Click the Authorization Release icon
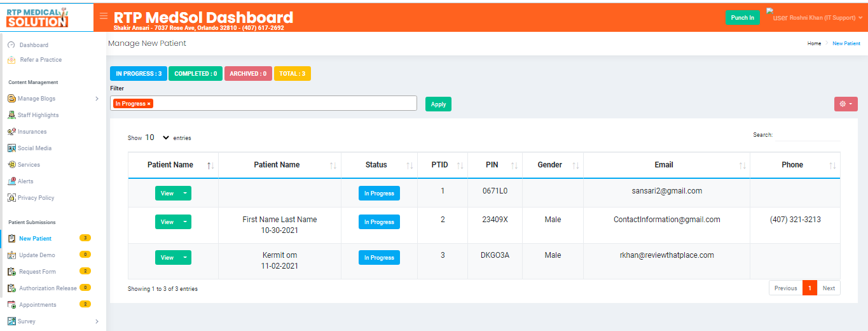868x331 pixels. 11,288
